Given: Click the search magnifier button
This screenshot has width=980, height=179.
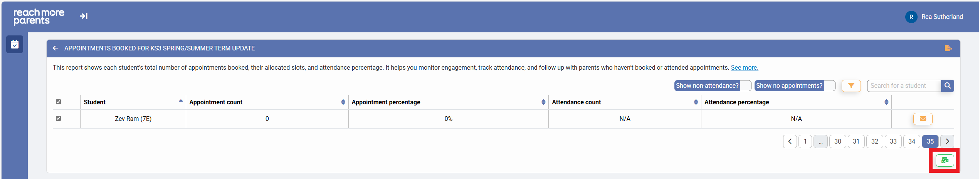Looking at the screenshot, I should (947, 86).
